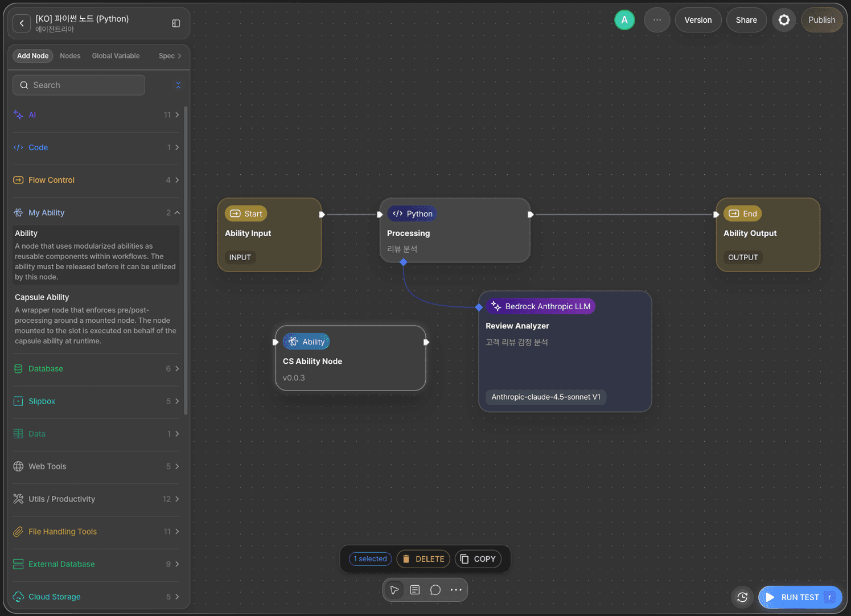Expand the Flow Control category chevron

177,180
